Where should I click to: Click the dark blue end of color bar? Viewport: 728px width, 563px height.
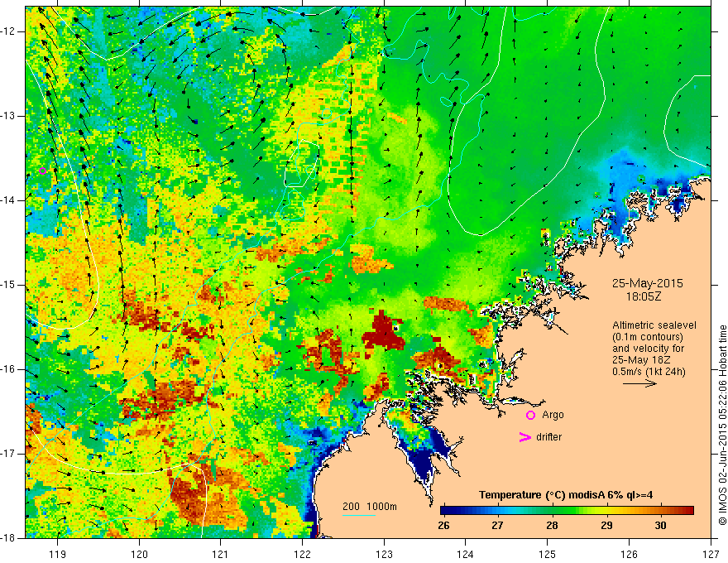(x=447, y=510)
